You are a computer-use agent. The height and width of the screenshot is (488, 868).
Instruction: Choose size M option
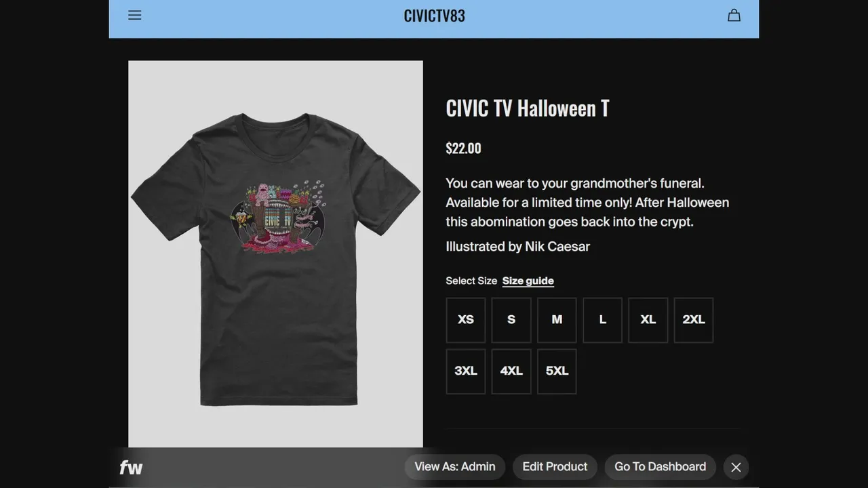(557, 320)
